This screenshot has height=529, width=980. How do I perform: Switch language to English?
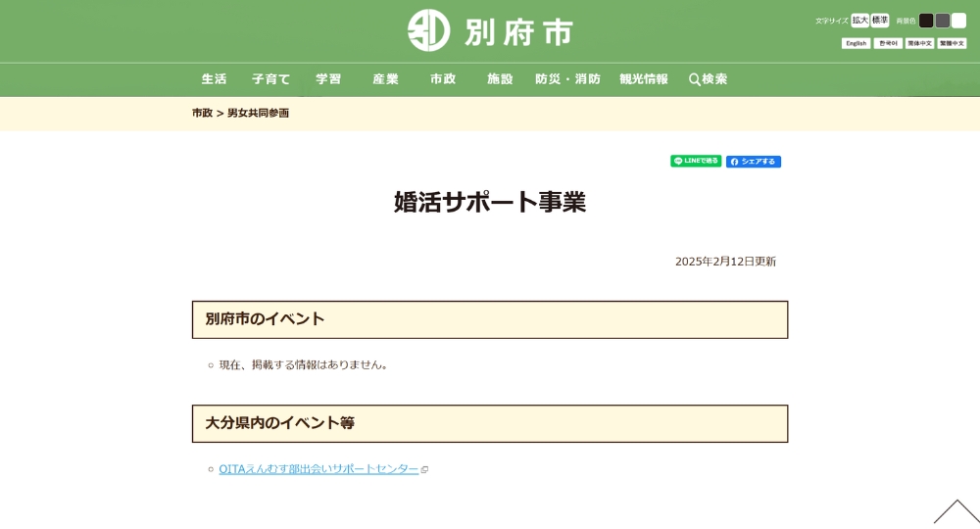coord(857,43)
